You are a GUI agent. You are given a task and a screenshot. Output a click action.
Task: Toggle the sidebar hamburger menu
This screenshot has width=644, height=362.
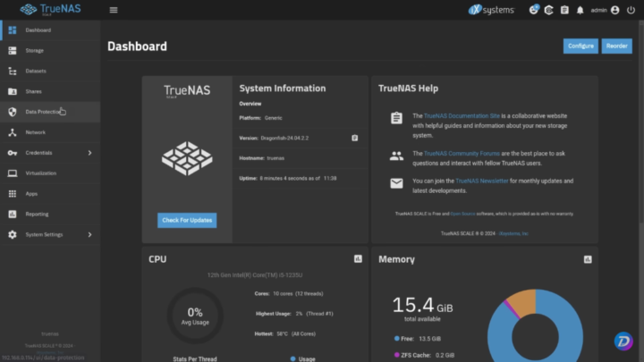114,10
